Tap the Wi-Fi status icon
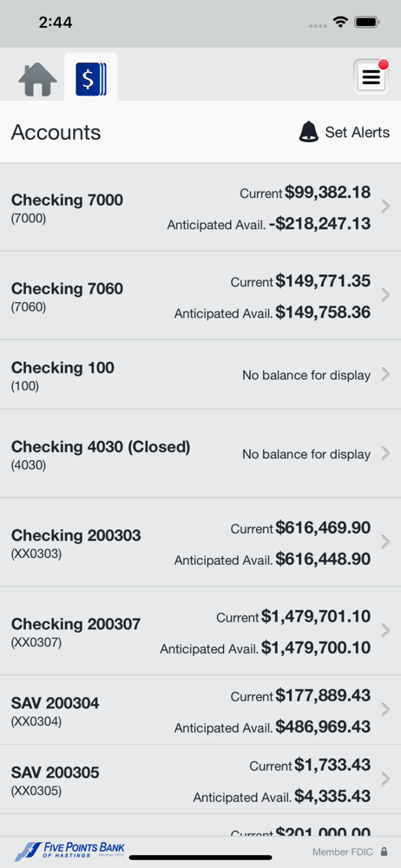Viewport: 401px width, 868px height. point(339,23)
